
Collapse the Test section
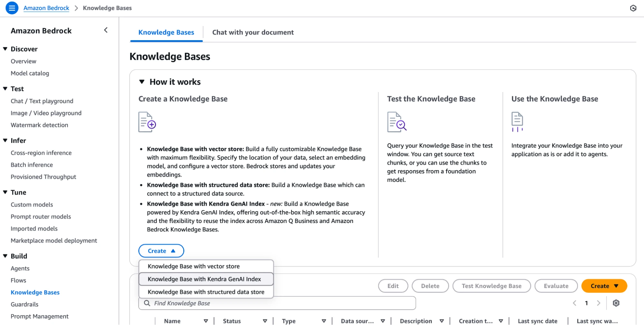[x=5, y=89]
